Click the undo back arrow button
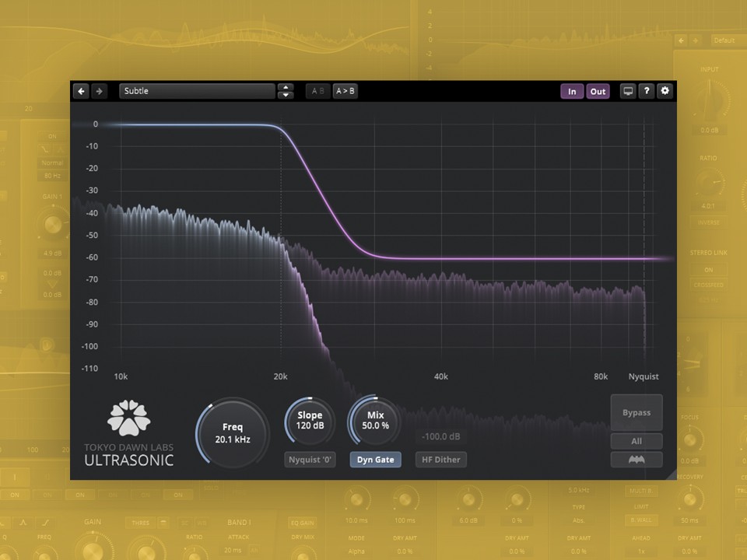Image resolution: width=747 pixels, height=560 pixels. point(82,91)
